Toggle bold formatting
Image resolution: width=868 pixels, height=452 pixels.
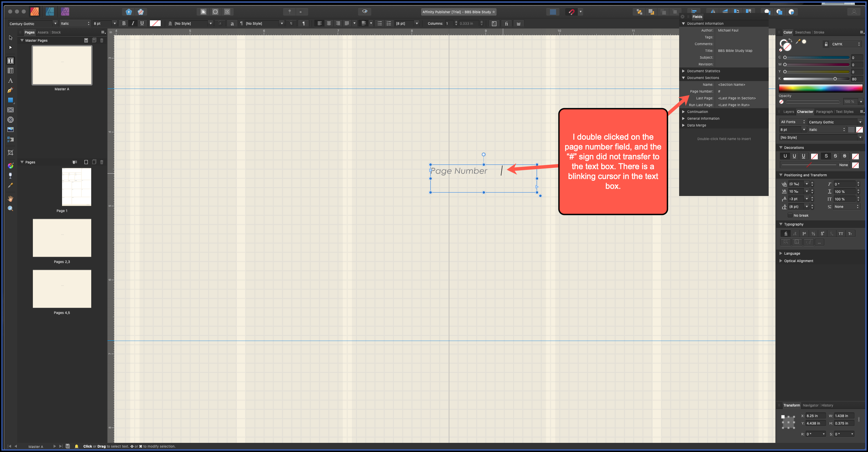(124, 23)
